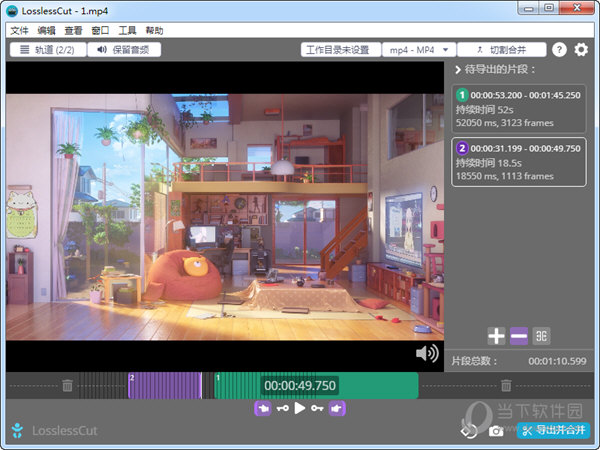Set cut start with the left hand icon
This screenshot has width=600, height=450.
[x=263, y=409]
